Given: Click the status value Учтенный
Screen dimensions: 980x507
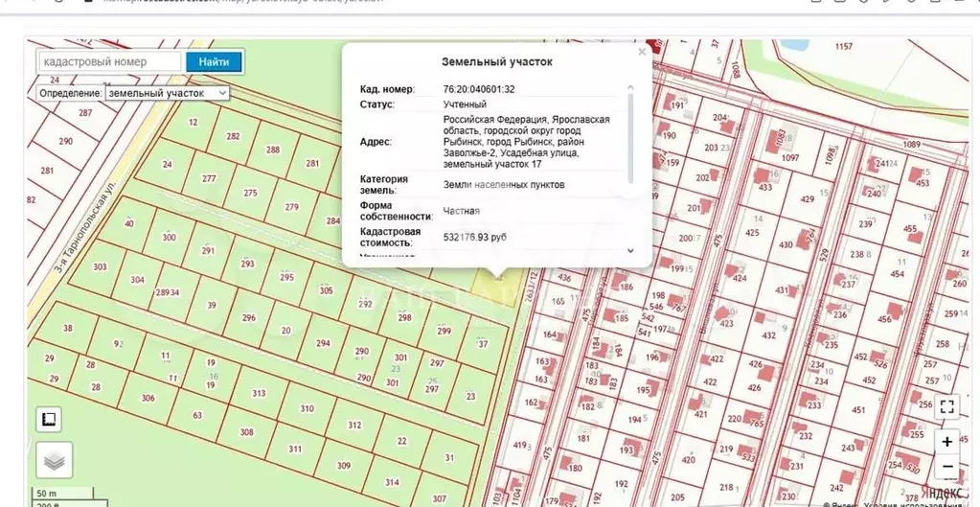Looking at the screenshot, I should pos(465,104).
